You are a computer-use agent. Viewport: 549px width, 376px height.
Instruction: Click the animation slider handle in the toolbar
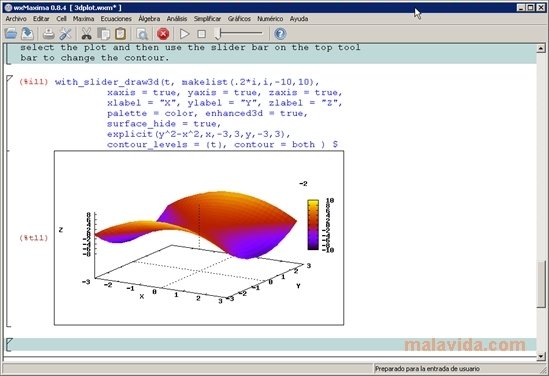(218, 34)
